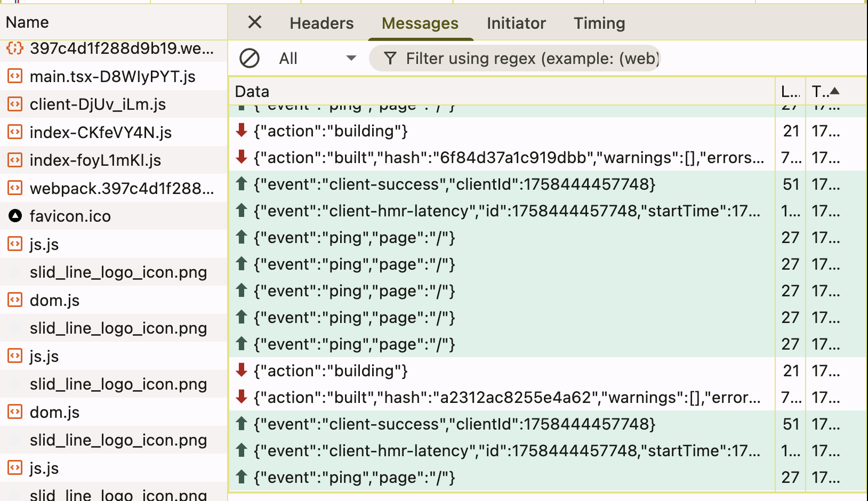Select the built message with hash a2312ac8255e4a62
Viewport: 868px width, 501px height.
(x=507, y=398)
